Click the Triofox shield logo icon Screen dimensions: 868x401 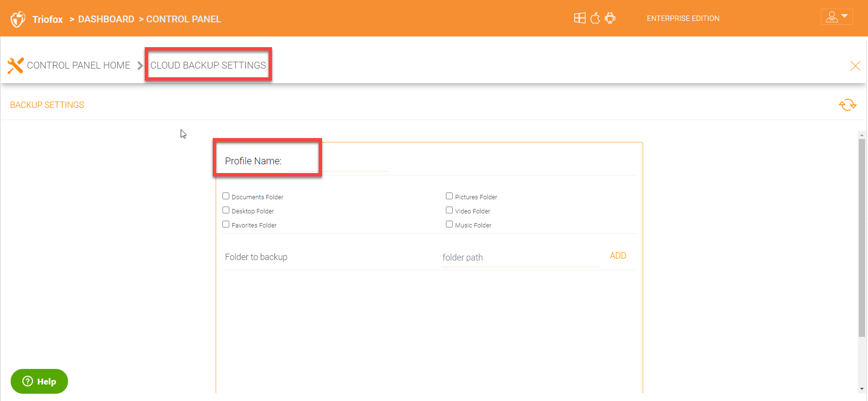pos(18,19)
